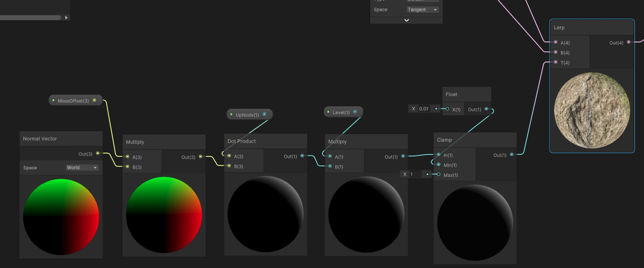Click the Max(1) port on the Clamp node

click(438, 175)
